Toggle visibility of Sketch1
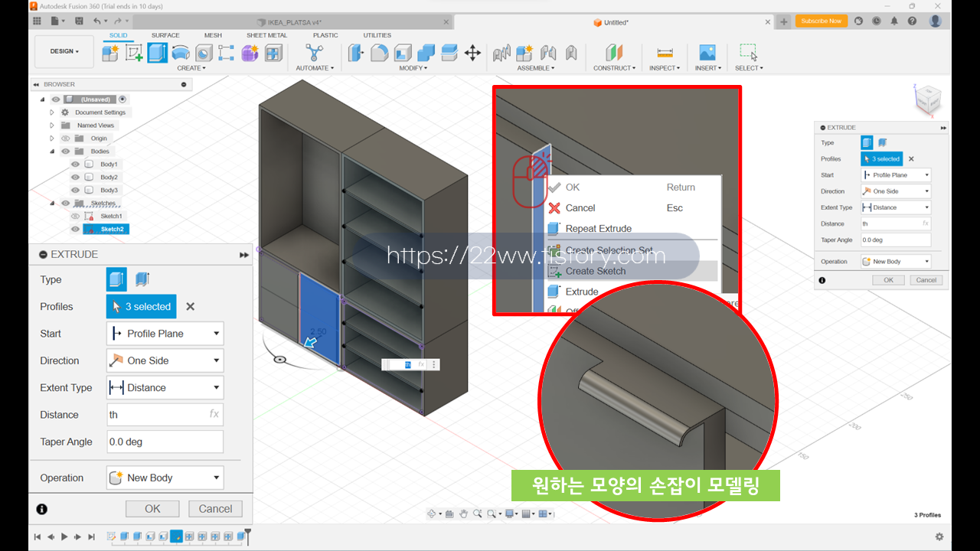 point(75,217)
